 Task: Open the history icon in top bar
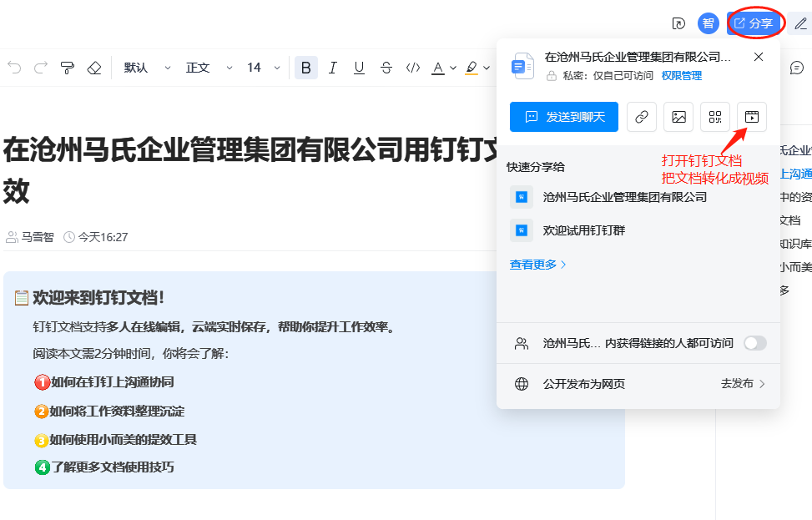678,23
